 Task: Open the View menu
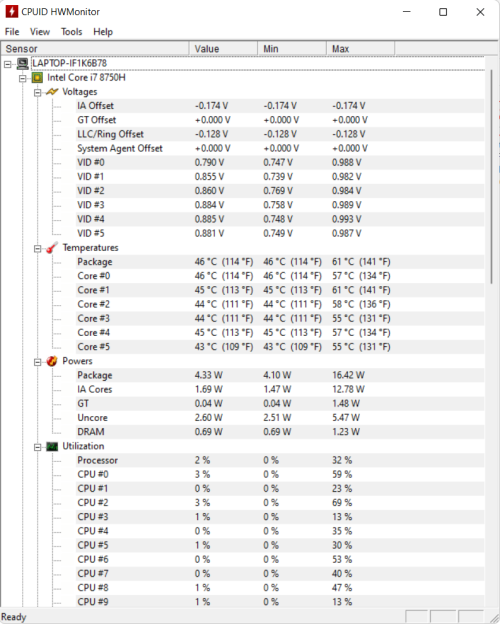pos(40,32)
